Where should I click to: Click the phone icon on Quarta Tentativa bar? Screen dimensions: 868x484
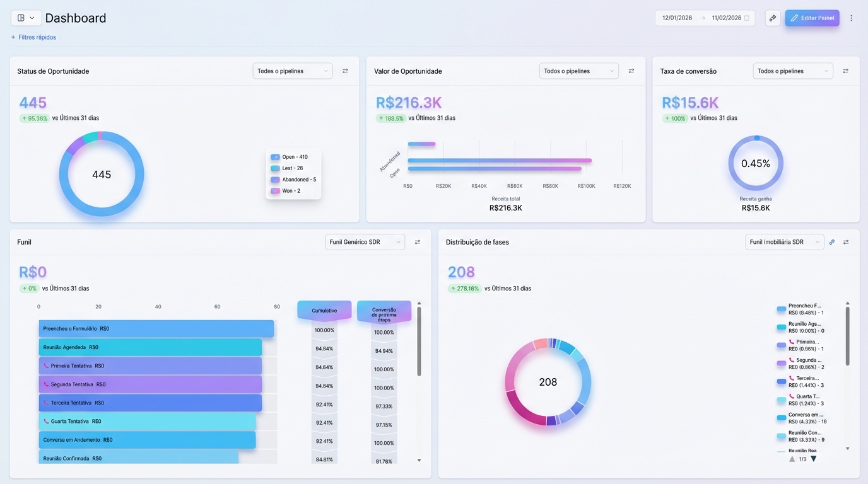46,421
